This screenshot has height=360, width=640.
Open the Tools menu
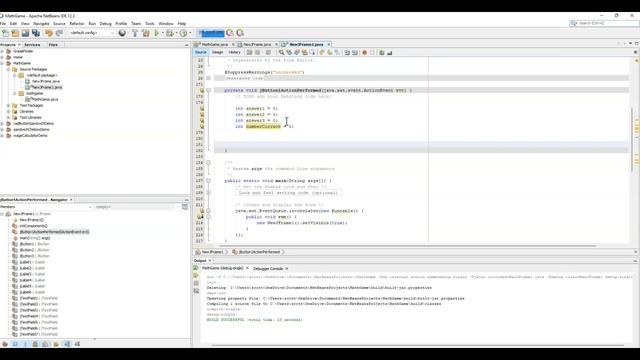[150, 24]
